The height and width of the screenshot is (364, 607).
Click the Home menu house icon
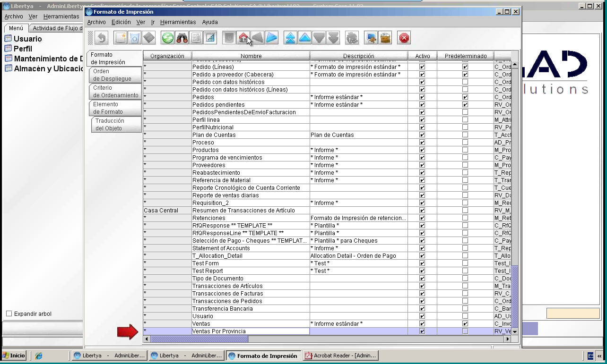click(243, 38)
